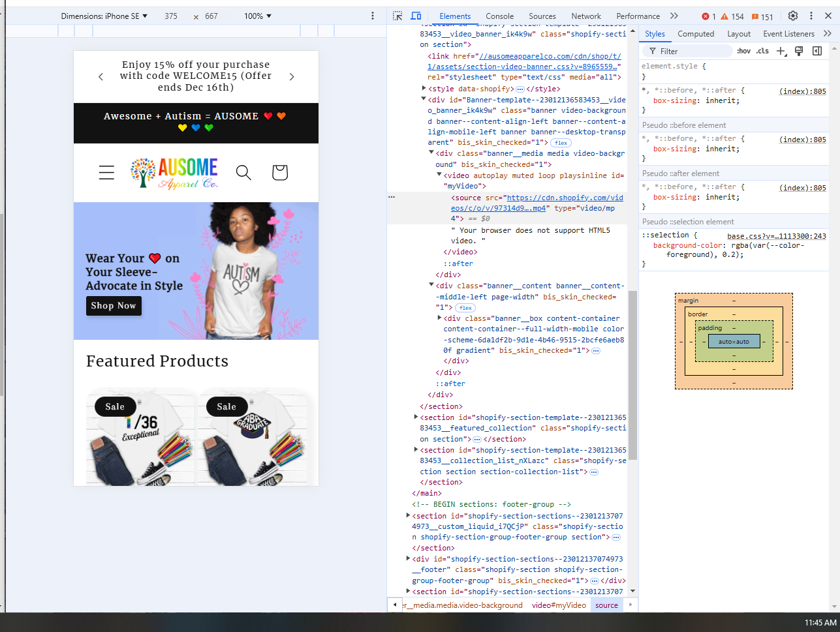Click the red error count badge
Screen dimensions: 840x632
coord(709,16)
